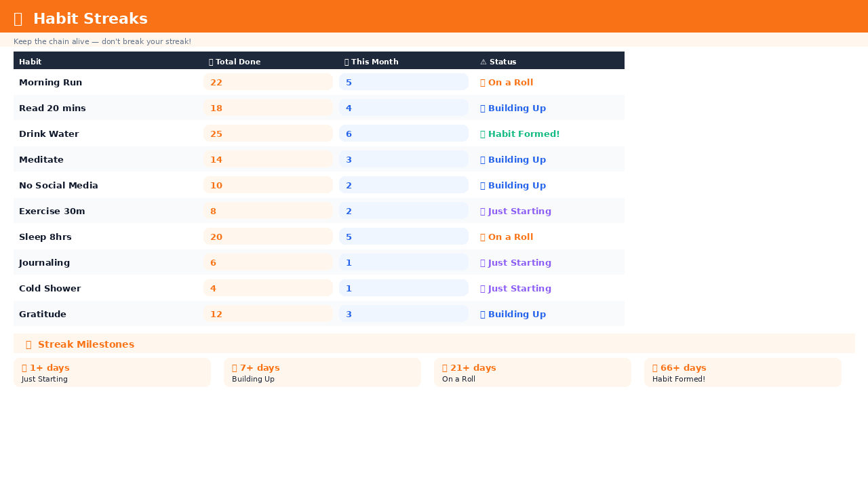Click the Total Done column header
Viewport: 868px width, 488px height.
pos(235,62)
